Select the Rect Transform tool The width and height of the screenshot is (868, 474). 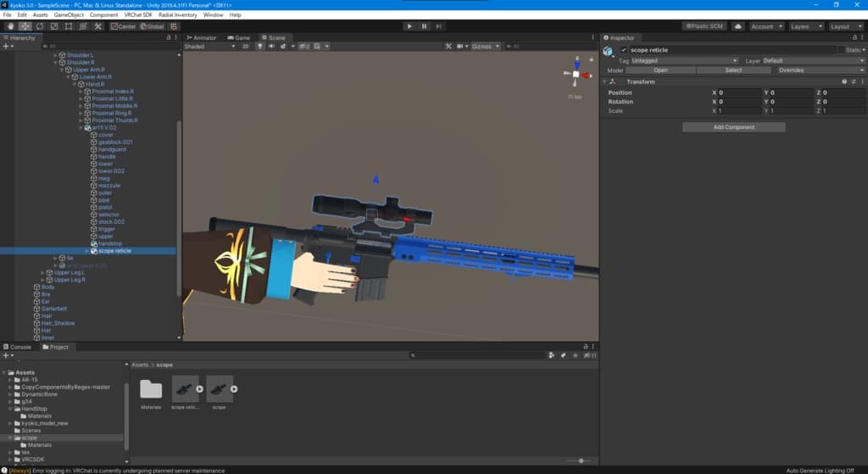pos(69,26)
